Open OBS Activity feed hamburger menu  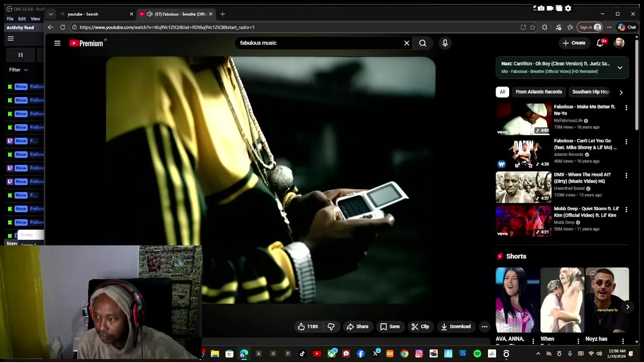11,39
